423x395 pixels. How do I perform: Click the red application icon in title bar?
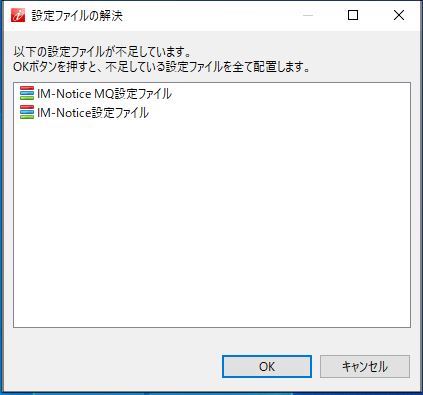pos(18,15)
